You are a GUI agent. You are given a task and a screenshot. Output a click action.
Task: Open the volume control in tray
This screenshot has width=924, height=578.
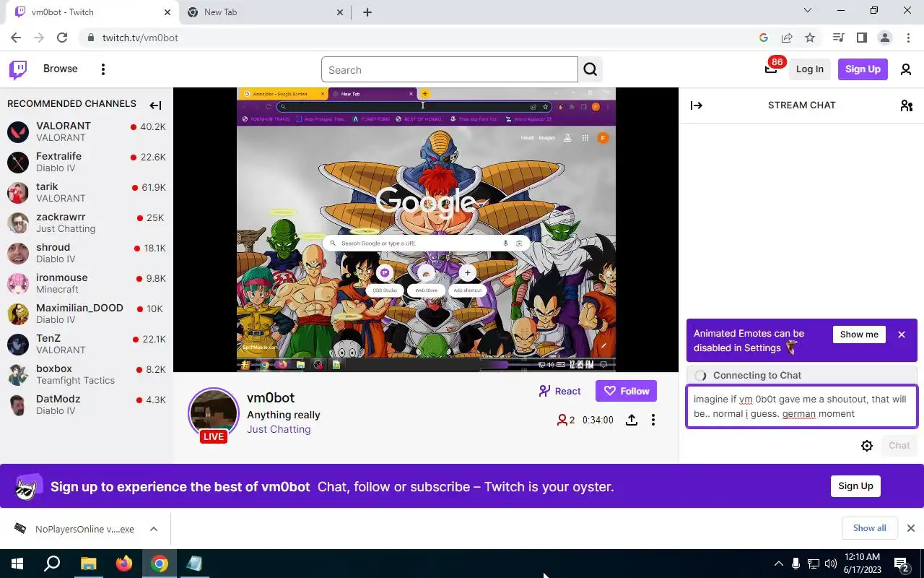tap(831, 564)
